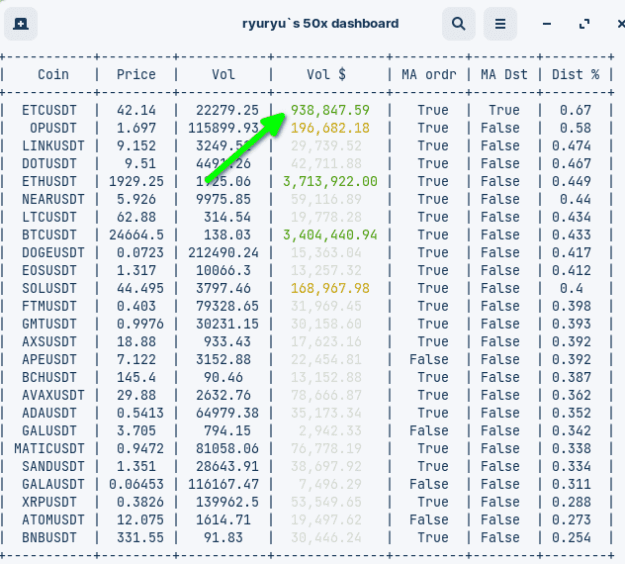Click the ETCUSDT MA Dst value True
This screenshot has height=564, width=625.
point(504,110)
